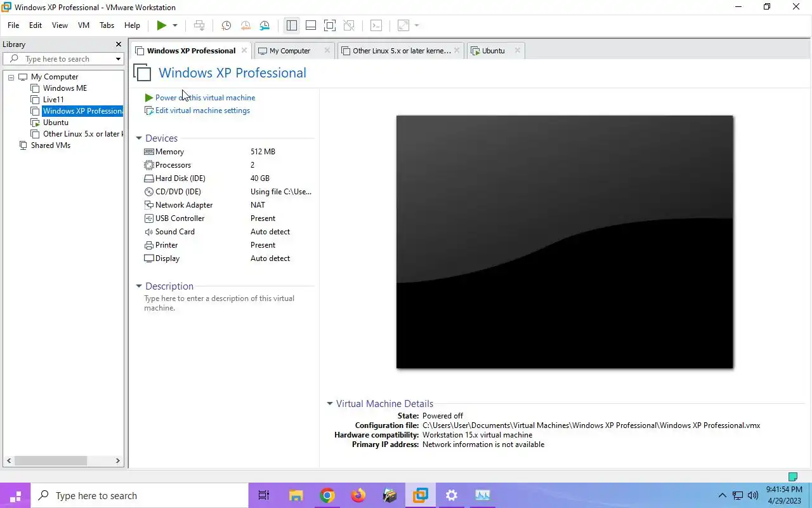This screenshot has width=812, height=508.
Task: Click Edit virtual machine settings link
Action: point(202,110)
